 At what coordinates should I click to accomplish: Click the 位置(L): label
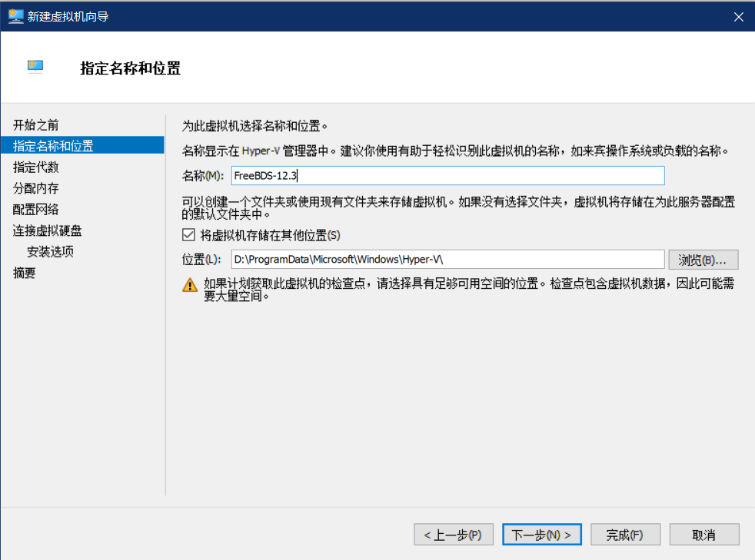coord(201,260)
